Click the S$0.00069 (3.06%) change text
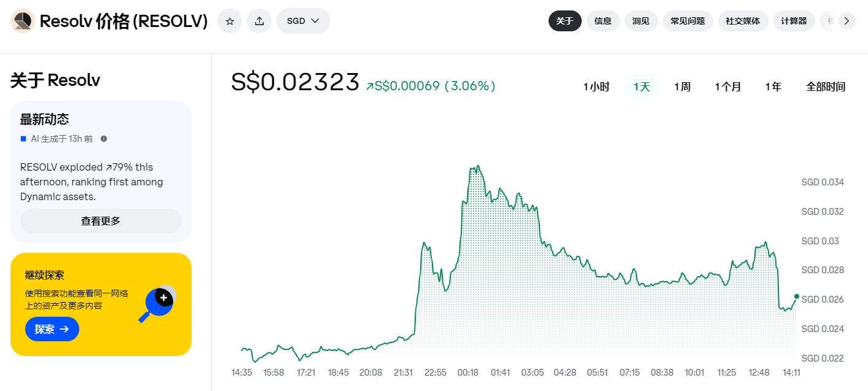 click(431, 86)
